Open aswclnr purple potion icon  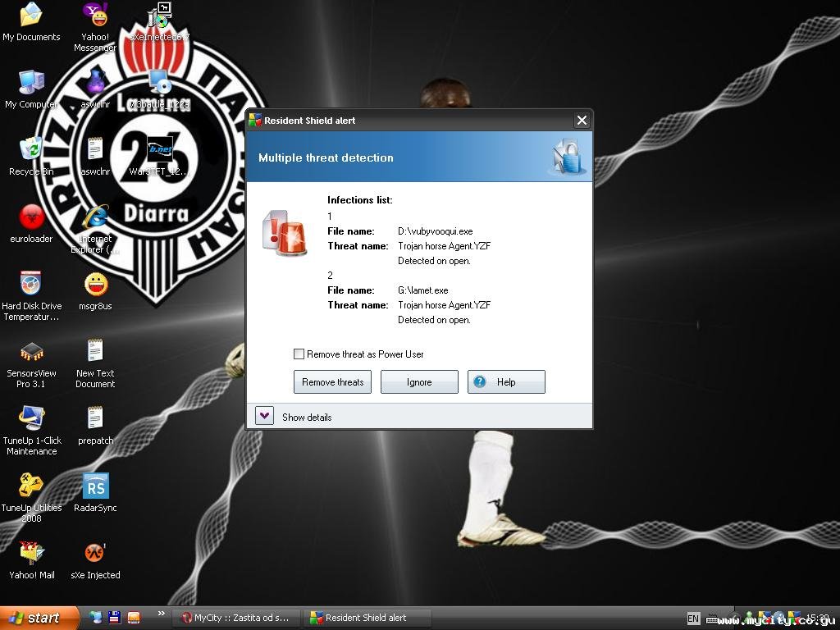(x=95, y=89)
